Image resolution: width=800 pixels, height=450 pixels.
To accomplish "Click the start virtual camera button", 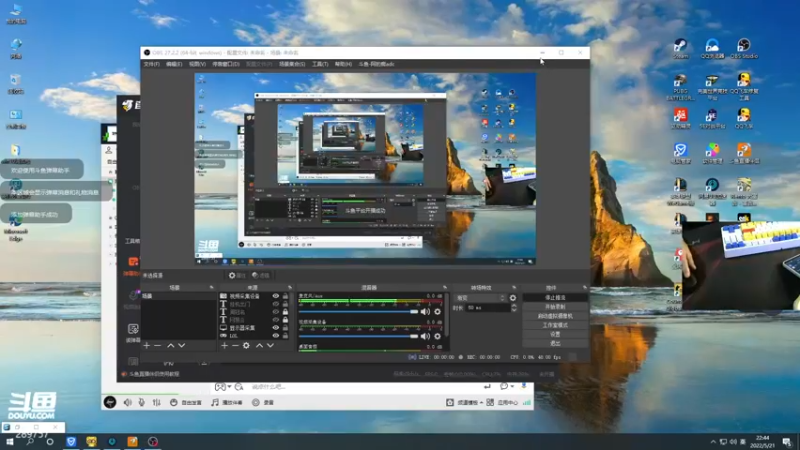I will tap(555, 316).
